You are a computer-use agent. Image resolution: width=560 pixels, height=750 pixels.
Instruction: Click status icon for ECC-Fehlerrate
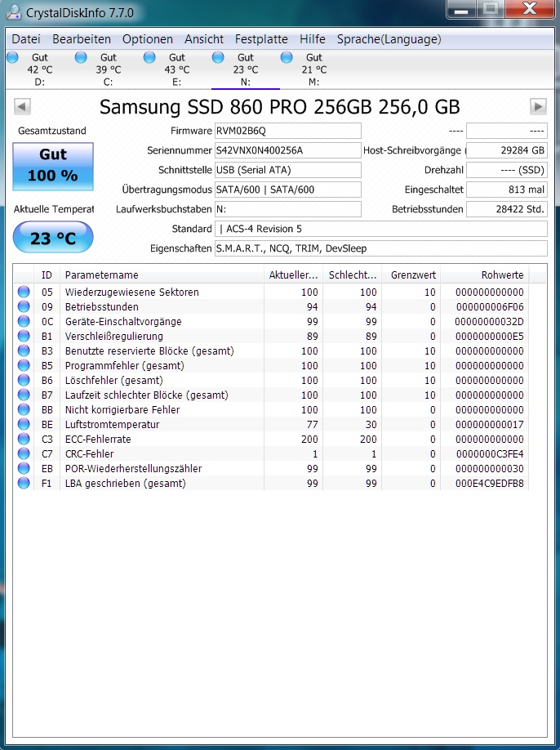[x=24, y=439]
